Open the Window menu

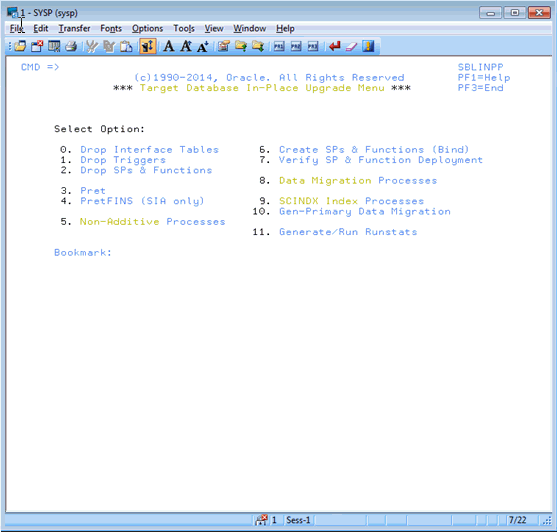249,28
